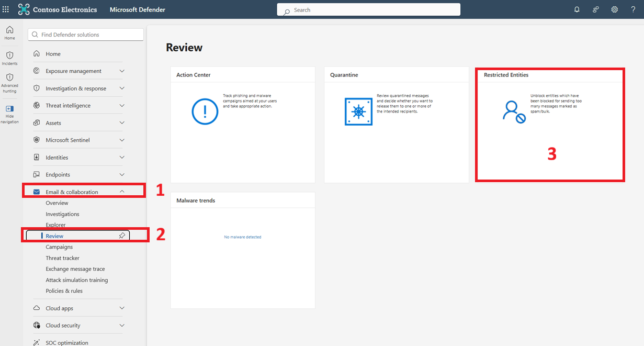The width and height of the screenshot is (644, 346).
Task: Click the Assets icon
Action: click(x=37, y=123)
